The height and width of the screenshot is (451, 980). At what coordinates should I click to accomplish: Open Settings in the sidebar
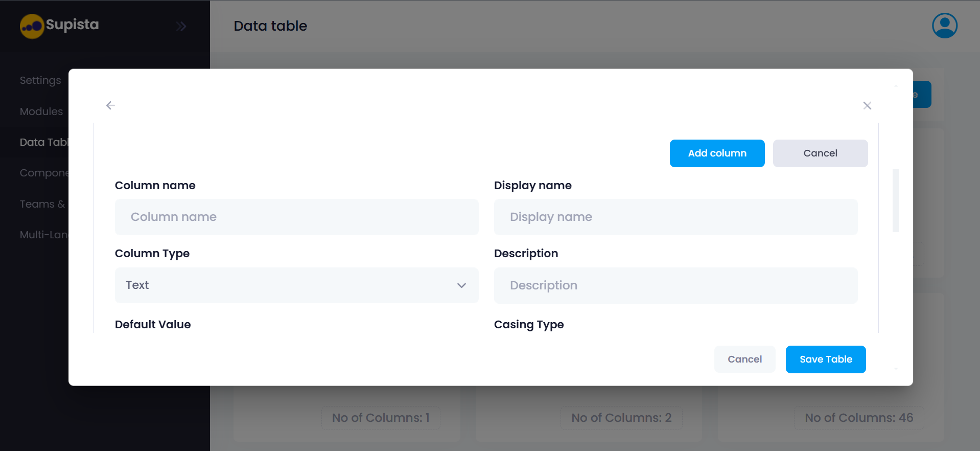tap(40, 80)
